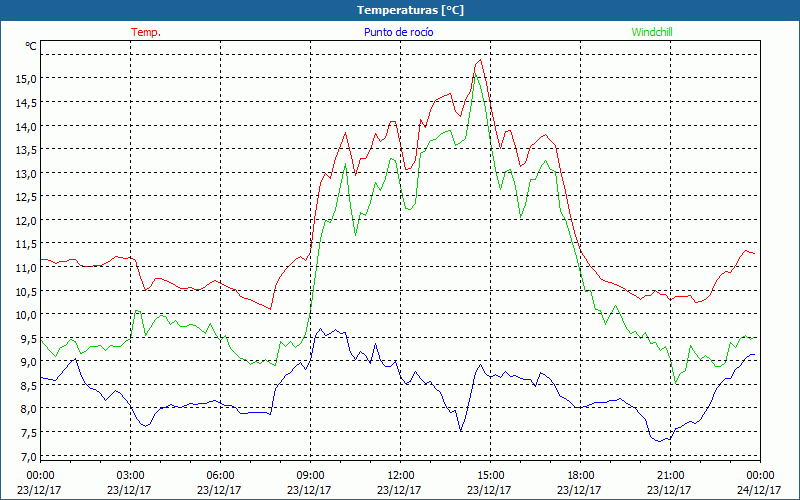
Task: Click the 13,5 y-axis value
Action: (26, 149)
